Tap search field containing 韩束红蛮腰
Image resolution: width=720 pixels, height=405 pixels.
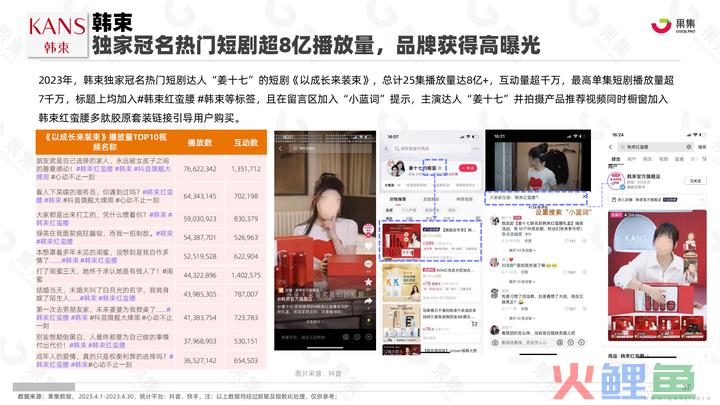[655, 147]
